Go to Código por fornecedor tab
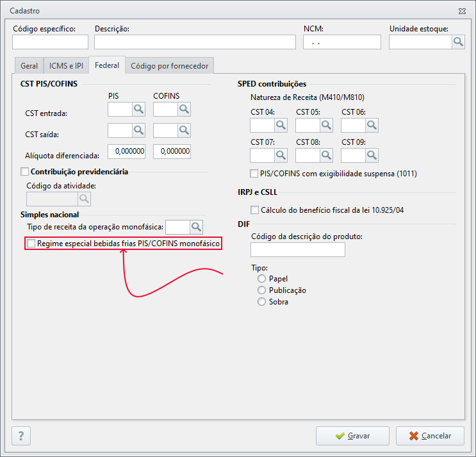 tap(169, 65)
